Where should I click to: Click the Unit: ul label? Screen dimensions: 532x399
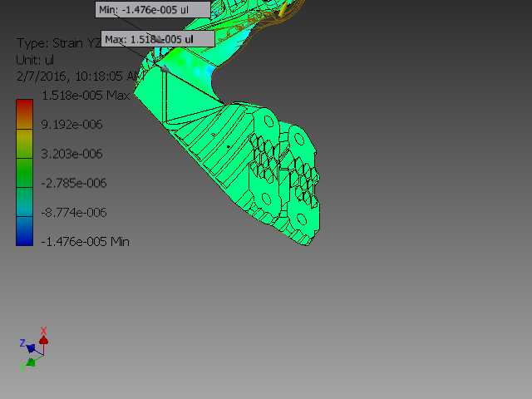coord(35,60)
